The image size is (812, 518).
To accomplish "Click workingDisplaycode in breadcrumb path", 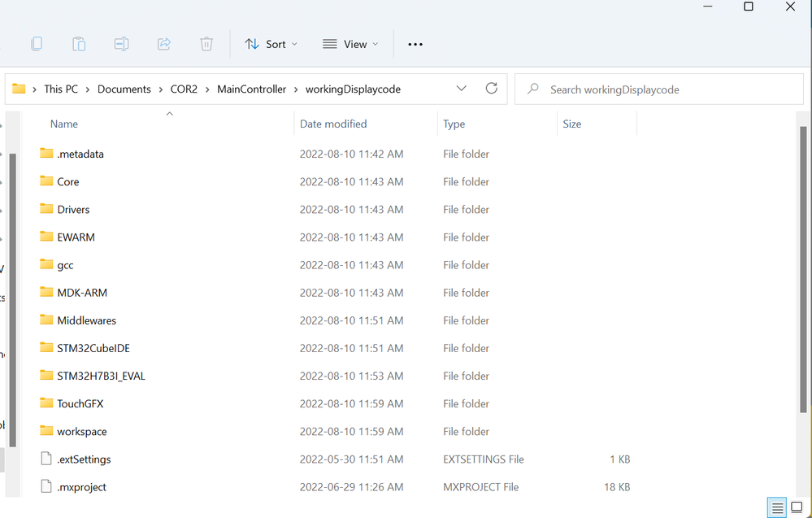I will (354, 89).
